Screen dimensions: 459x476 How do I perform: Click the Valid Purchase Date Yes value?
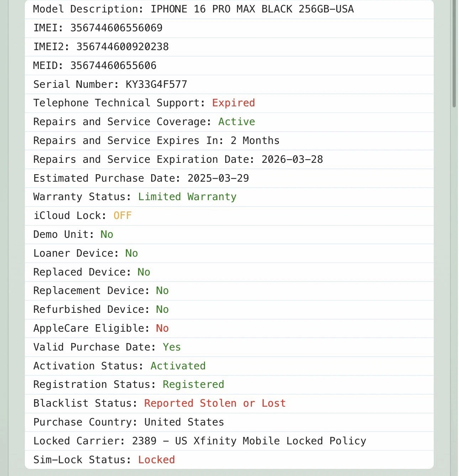coord(172,347)
